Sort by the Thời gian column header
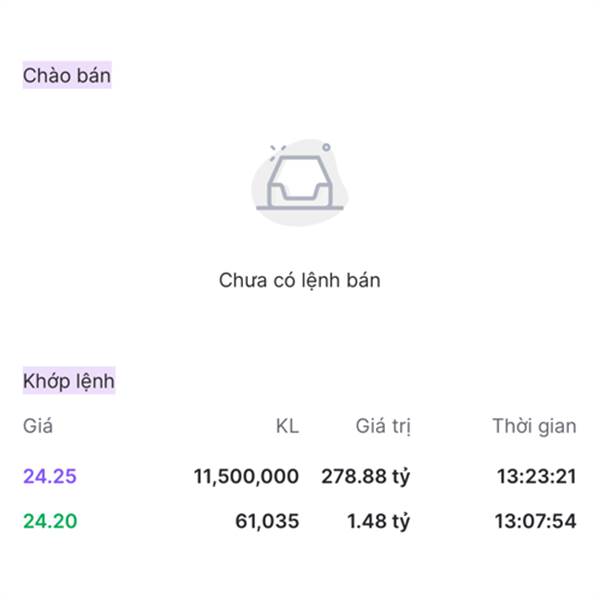600x600 pixels. pyautogui.click(x=534, y=426)
